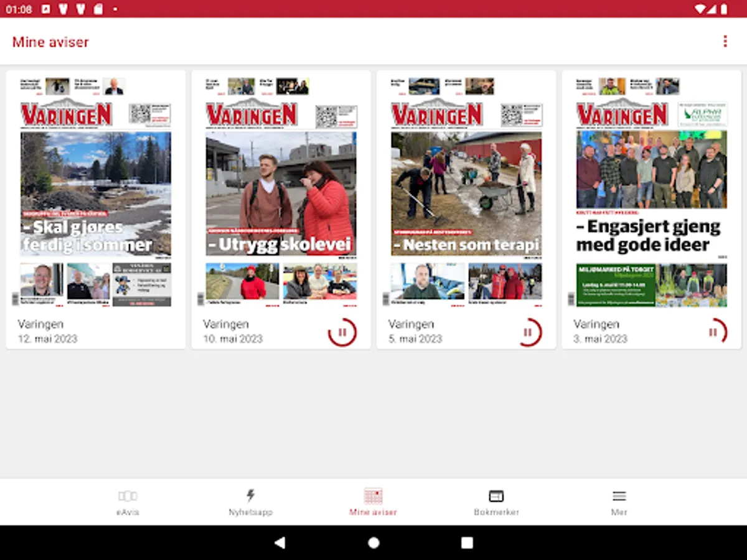Tap the 12. mai 2023 date label
Viewport: 747px width, 560px height.
click(47, 339)
